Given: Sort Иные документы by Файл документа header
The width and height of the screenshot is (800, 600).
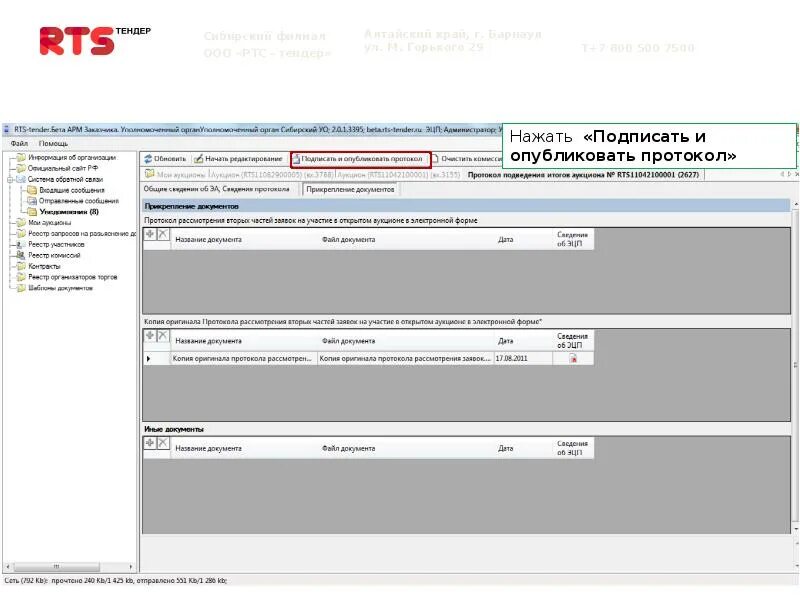Looking at the screenshot, I should coord(348,448).
